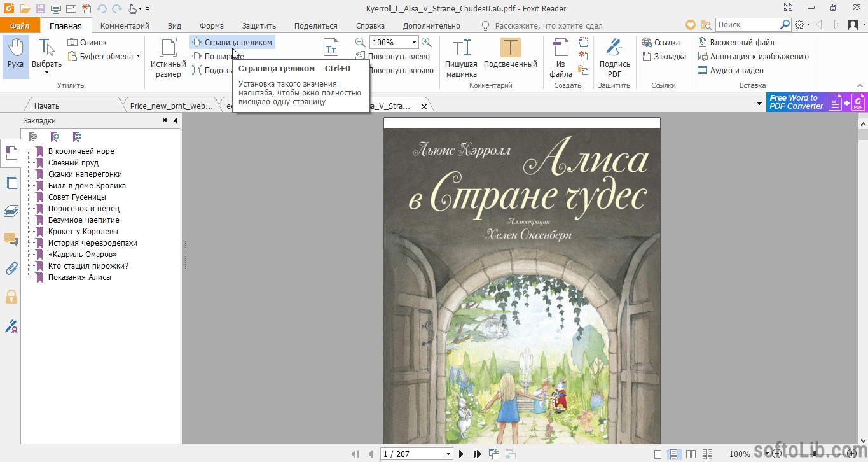
Task: Jump to last page arrow
Action: 478,454
